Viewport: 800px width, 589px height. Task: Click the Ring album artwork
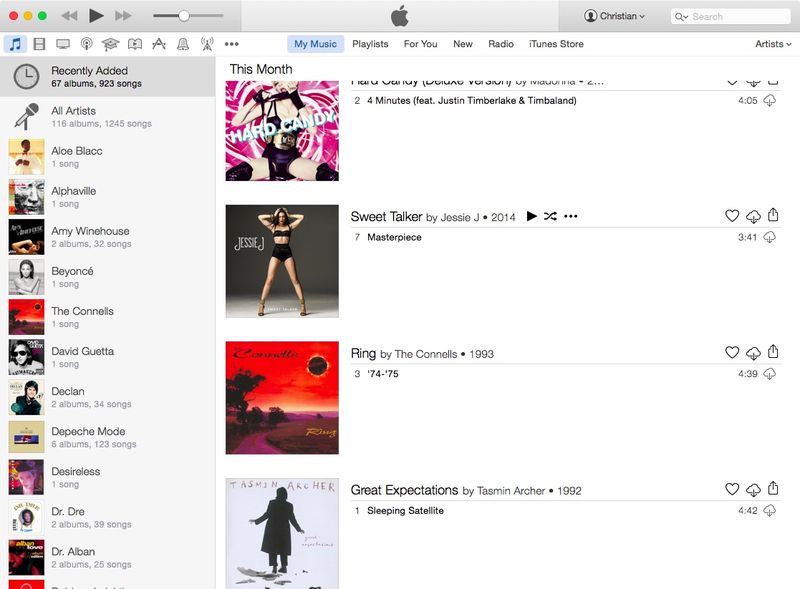click(282, 398)
